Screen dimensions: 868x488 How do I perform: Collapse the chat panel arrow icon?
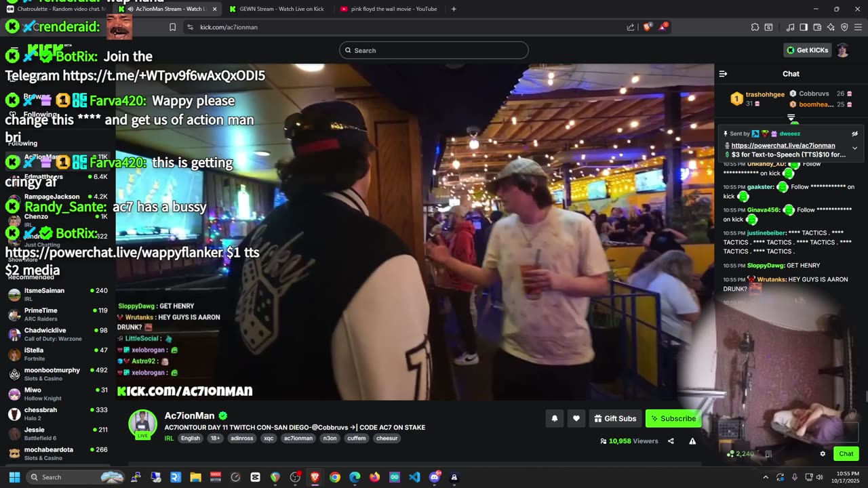click(723, 74)
